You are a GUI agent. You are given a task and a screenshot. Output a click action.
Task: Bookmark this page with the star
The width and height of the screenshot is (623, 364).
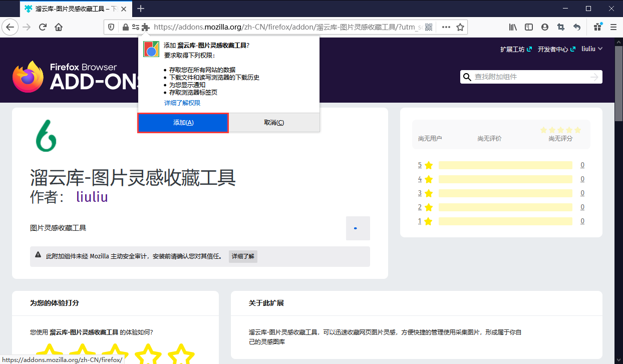(460, 27)
